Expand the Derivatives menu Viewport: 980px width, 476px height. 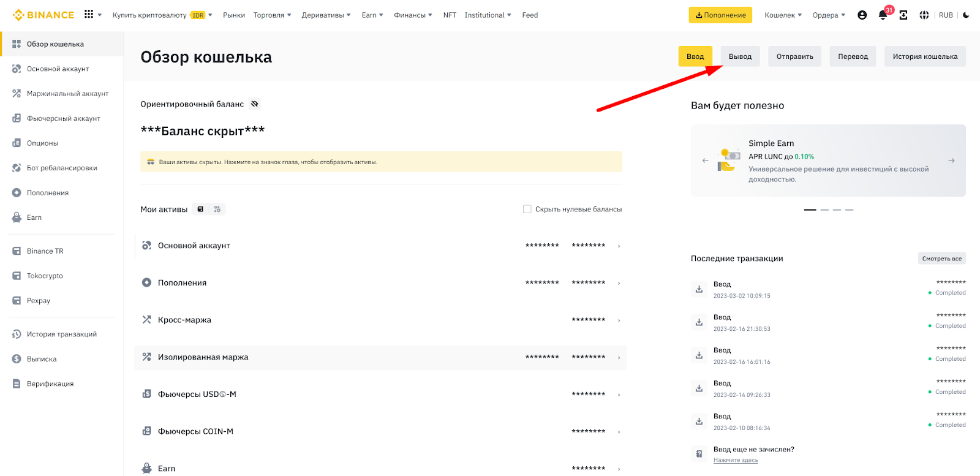pos(326,15)
